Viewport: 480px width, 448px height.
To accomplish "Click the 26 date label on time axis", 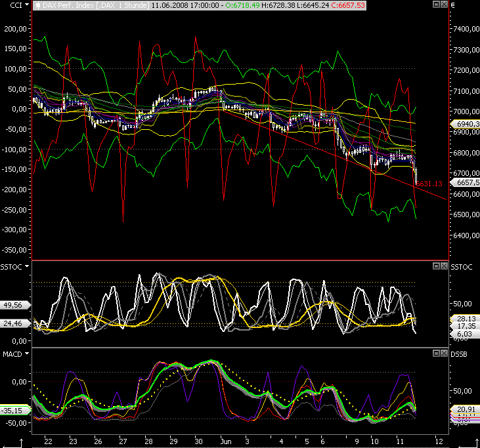I will point(98,441).
